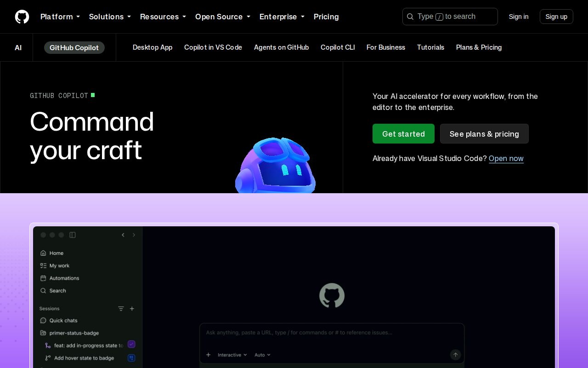Go to Pricing in the top navigation

coord(326,17)
